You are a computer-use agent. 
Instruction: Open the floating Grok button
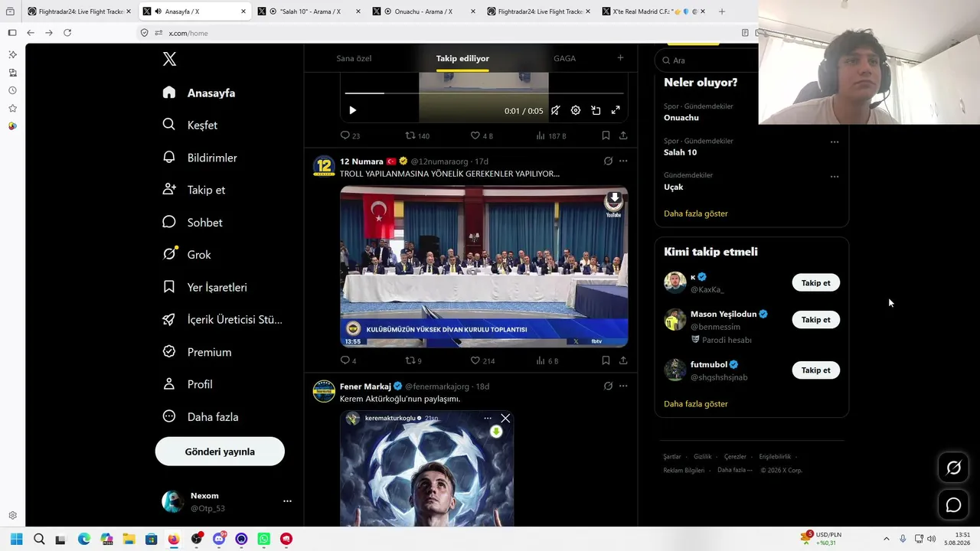click(x=953, y=468)
